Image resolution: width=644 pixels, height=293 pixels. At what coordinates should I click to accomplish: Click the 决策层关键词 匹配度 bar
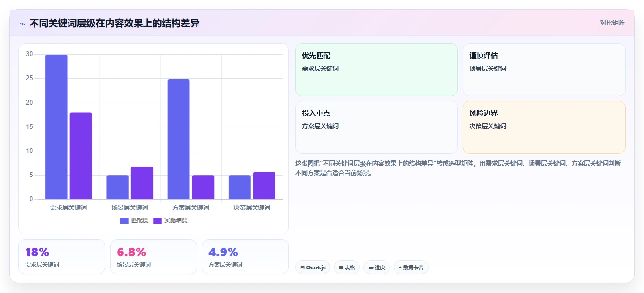click(240, 187)
